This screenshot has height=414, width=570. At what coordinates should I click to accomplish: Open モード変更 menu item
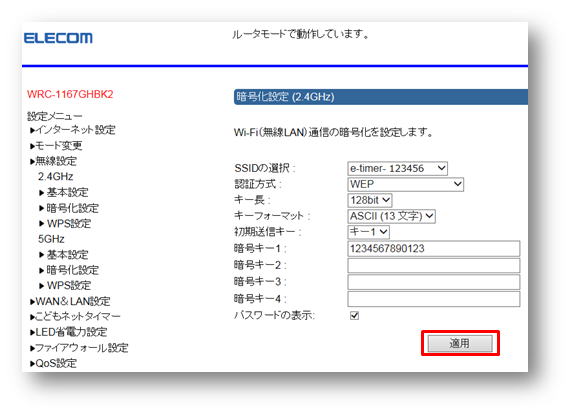tap(56, 146)
